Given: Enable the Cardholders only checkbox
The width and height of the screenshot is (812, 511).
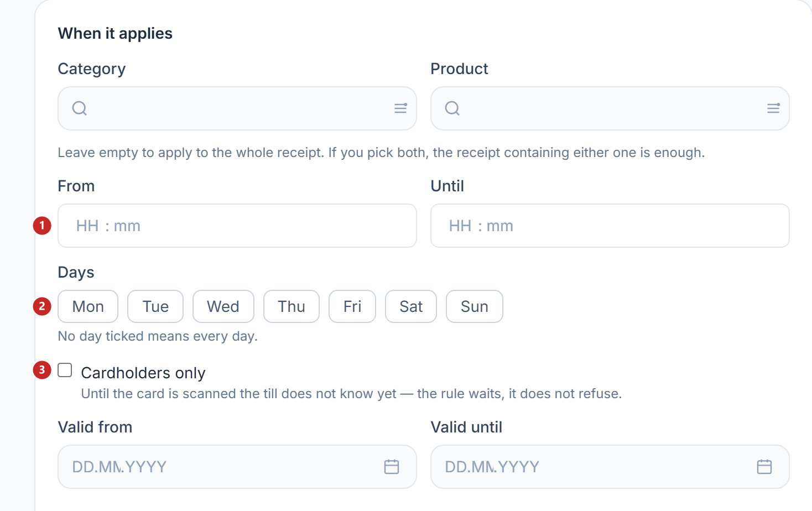Looking at the screenshot, I should pos(65,370).
